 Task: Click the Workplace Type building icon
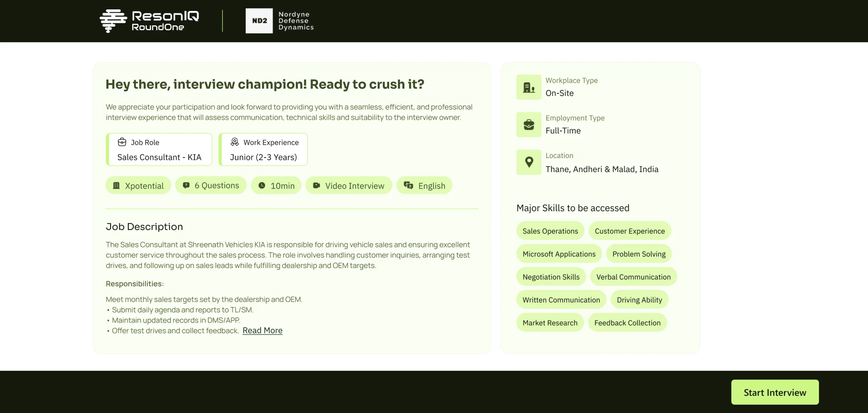[x=529, y=87]
